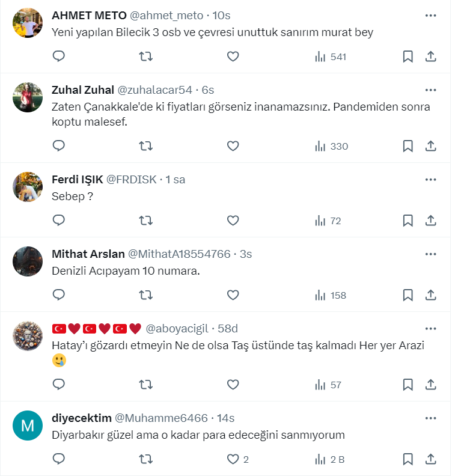Click the Mithat Arslan display name

click(x=87, y=254)
